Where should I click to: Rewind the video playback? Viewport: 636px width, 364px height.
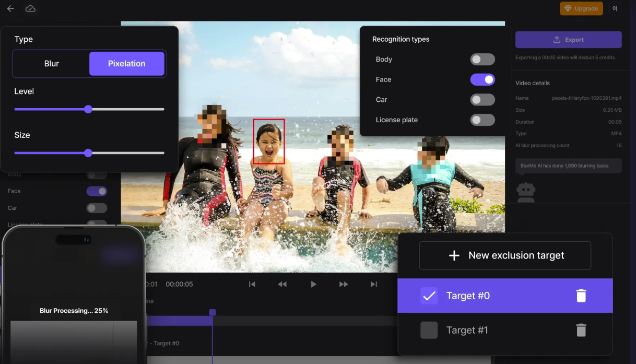point(282,284)
